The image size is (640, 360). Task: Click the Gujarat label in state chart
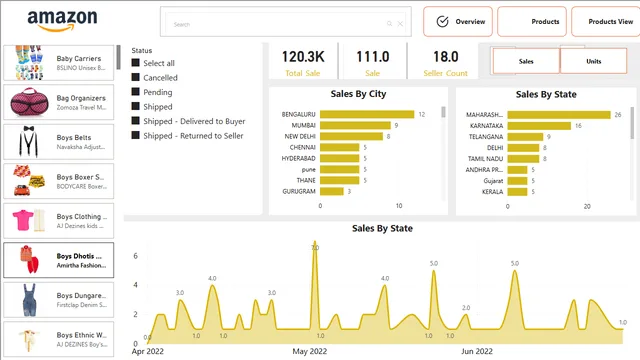coord(493,181)
